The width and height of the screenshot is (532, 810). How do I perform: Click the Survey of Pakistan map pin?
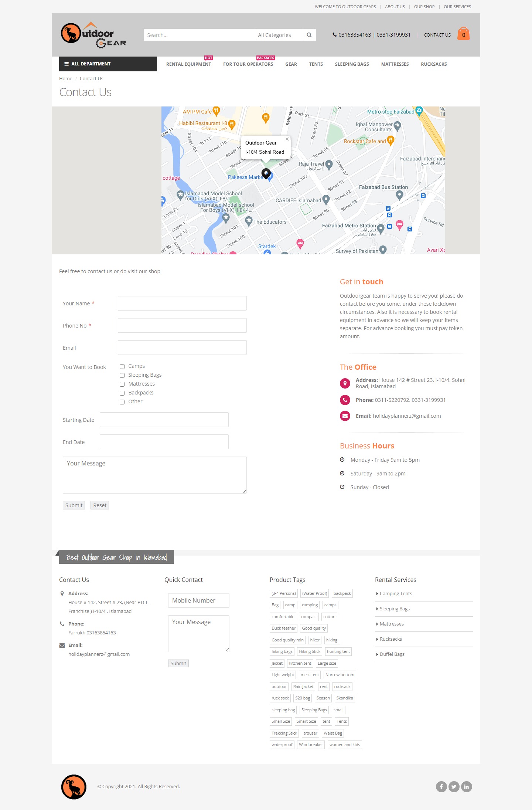tap(383, 250)
